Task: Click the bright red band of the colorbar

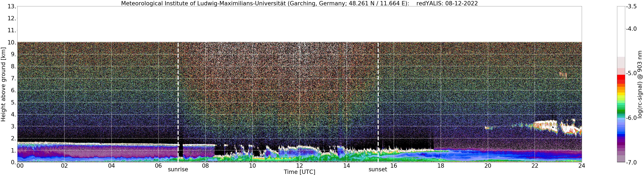Action: [621, 77]
